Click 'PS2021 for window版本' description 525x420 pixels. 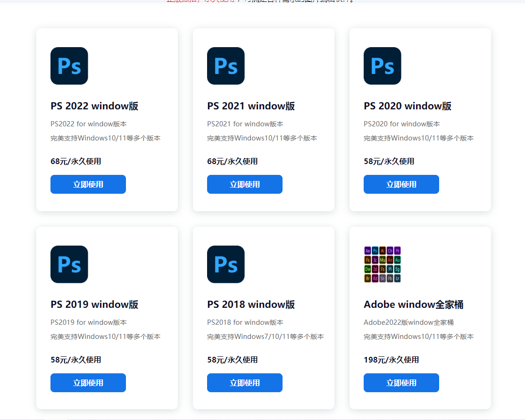click(245, 124)
